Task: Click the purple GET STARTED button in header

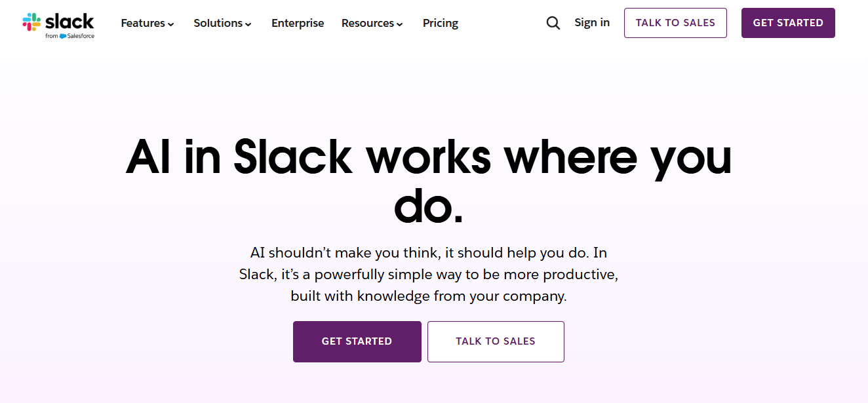Action: click(x=788, y=22)
